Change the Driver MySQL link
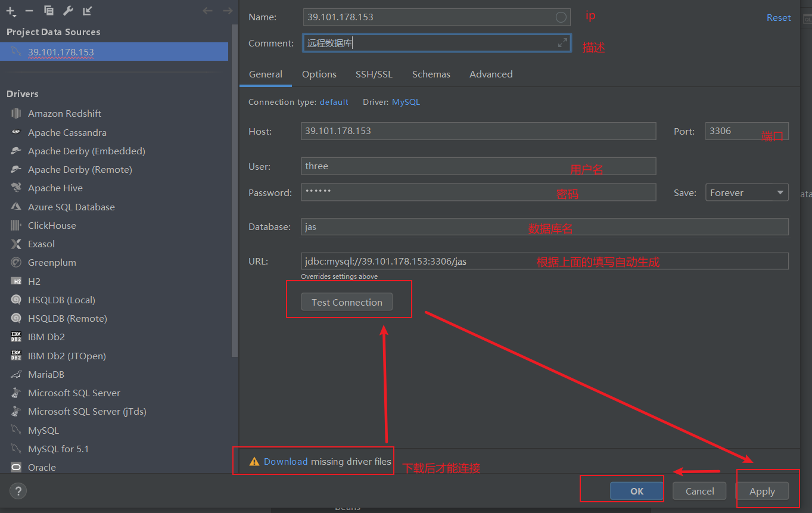 (x=406, y=102)
